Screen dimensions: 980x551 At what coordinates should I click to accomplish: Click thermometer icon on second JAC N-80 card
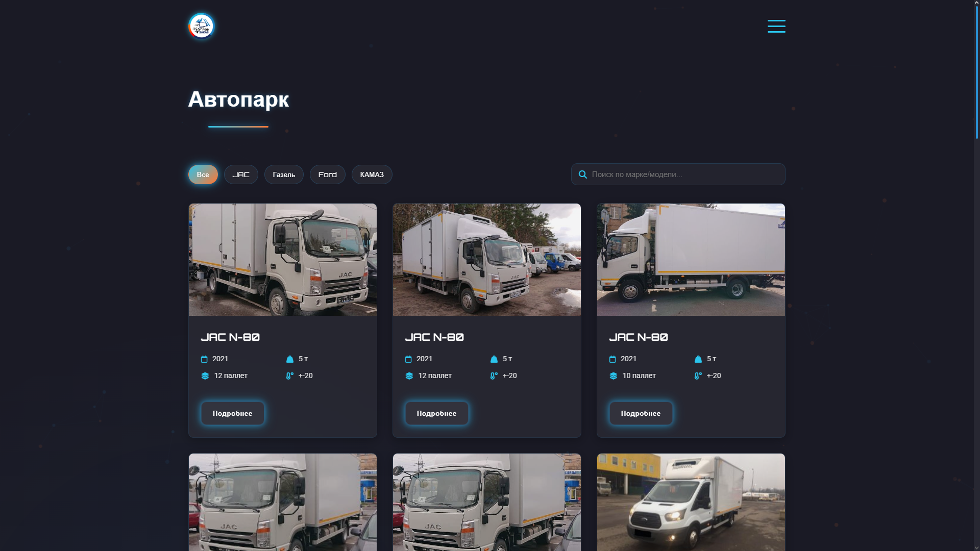point(494,376)
